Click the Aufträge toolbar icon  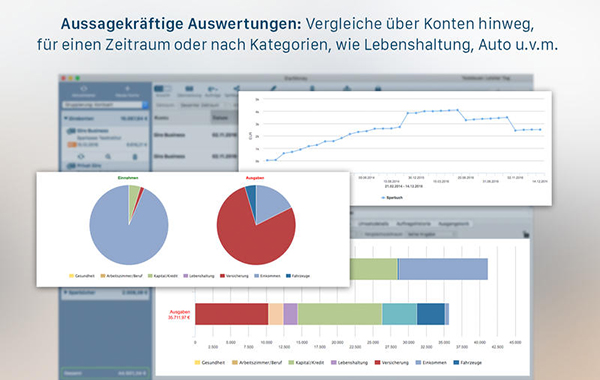click(213, 89)
